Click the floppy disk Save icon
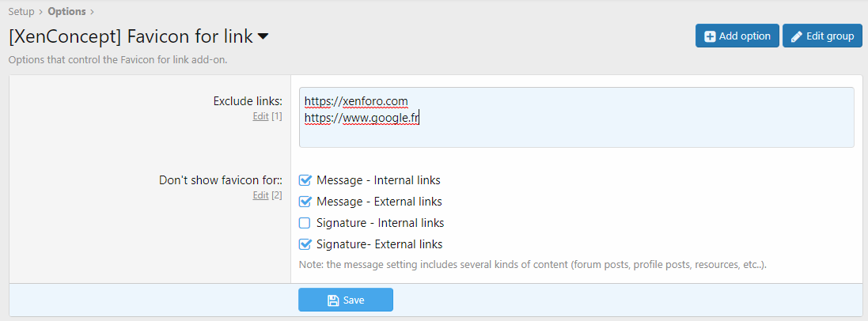The image size is (868, 321). pos(333,300)
